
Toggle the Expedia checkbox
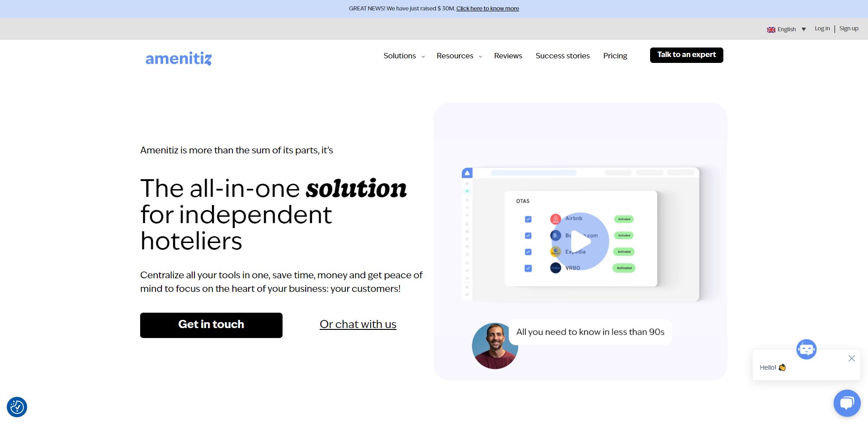[528, 252]
